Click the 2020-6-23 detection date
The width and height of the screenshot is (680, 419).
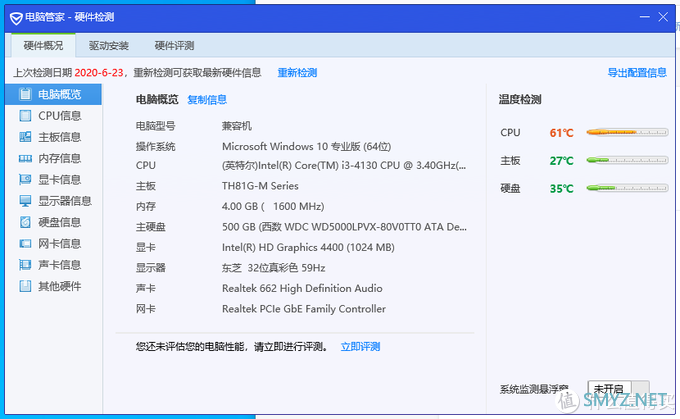click(x=99, y=73)
